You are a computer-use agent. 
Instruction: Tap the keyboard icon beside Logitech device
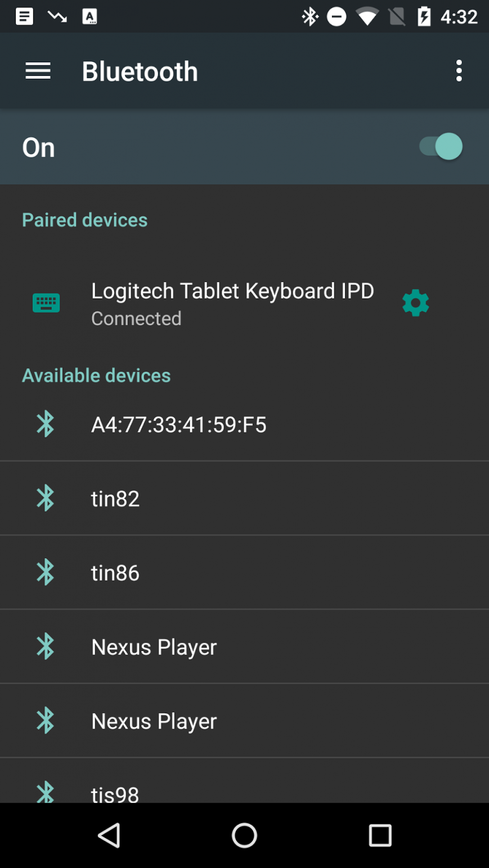(x=46, y=304)
